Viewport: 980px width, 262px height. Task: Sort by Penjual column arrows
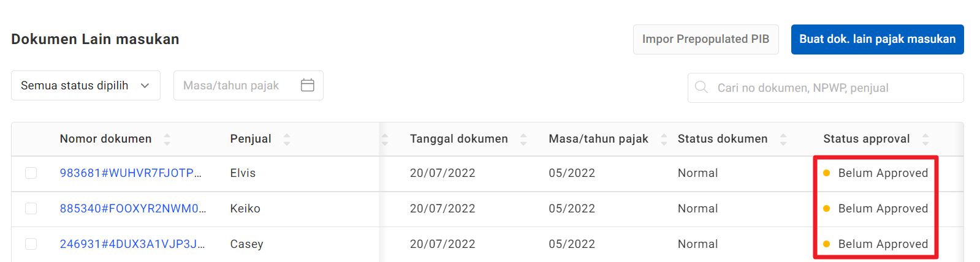click(287, 140)
